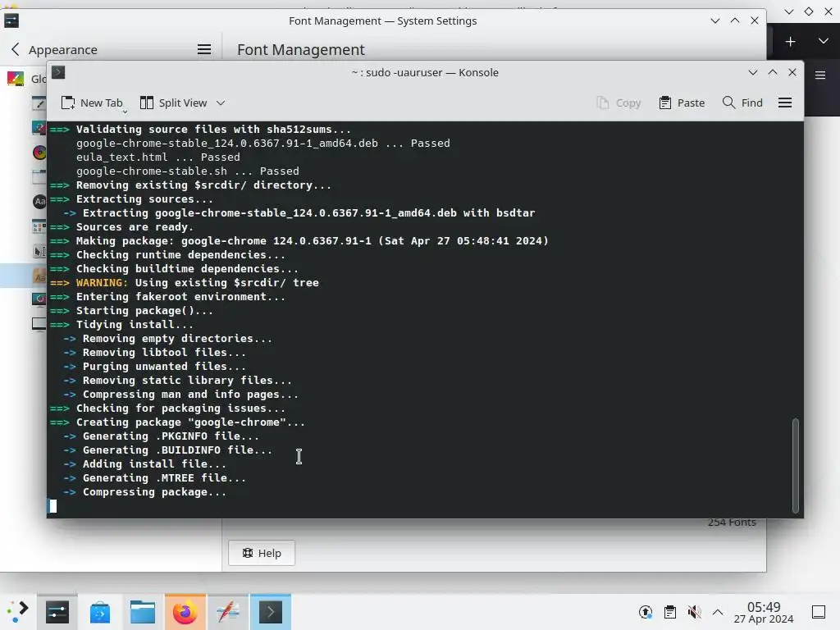The height and width of the screenshot is (630, 840).
Task: Click the terminal cursor block at prompt
Action: pyautogui.click(x=52, y=505)
